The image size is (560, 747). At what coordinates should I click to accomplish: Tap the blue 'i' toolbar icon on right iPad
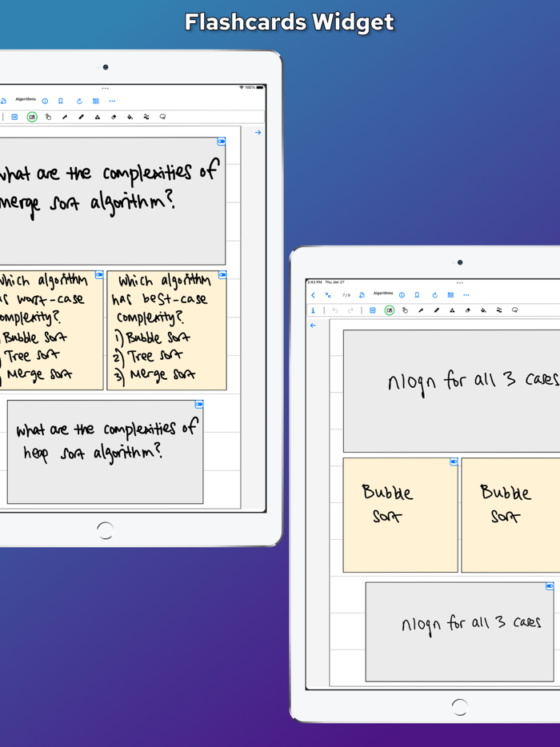tap(313, 310)
